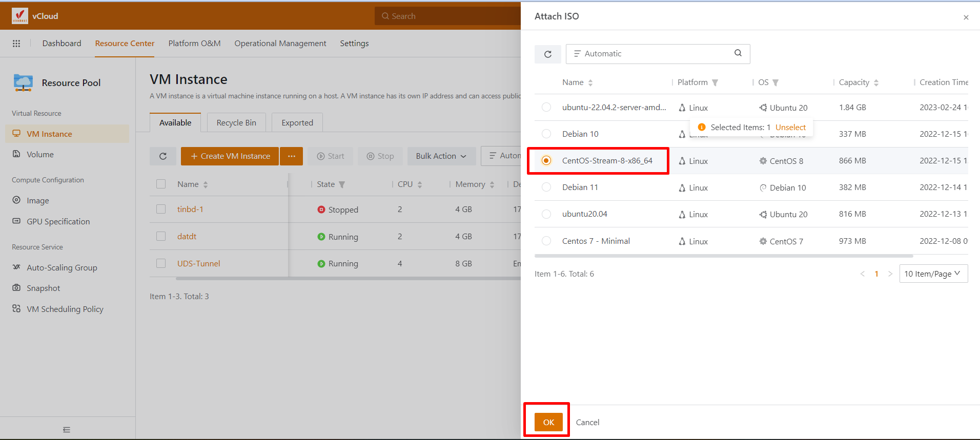Refresh the VM Instance list
The width and height of the screenshot is (980, 440).
click(x=163, y=156)
